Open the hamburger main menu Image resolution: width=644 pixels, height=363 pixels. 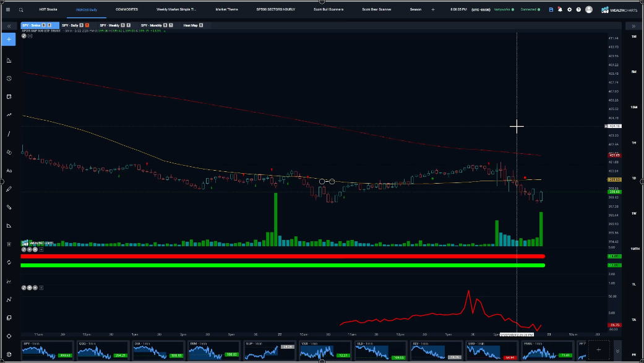8,9
